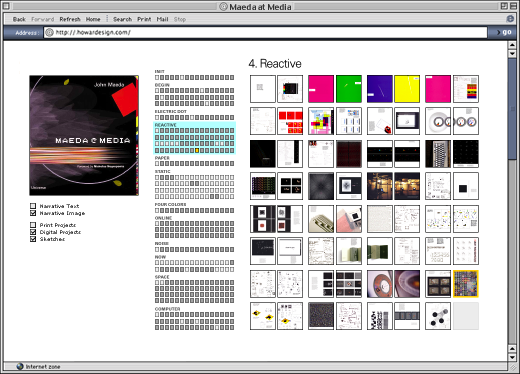Select the NOISE chapter label

[161, 243]
